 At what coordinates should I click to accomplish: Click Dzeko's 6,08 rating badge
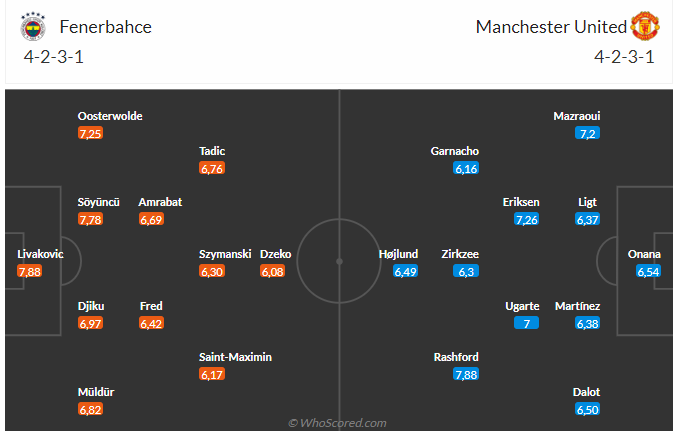(273, 271)
